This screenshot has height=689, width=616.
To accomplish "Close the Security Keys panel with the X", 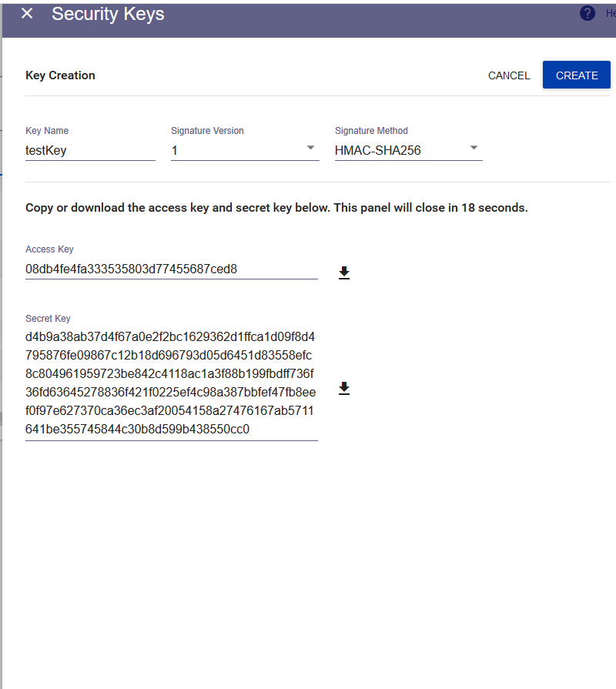I will (26, 13).
